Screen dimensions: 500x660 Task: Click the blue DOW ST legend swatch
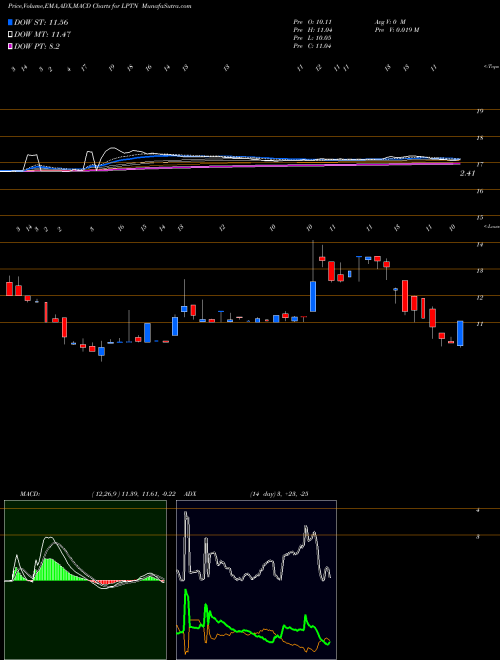(x=11, y=22)
